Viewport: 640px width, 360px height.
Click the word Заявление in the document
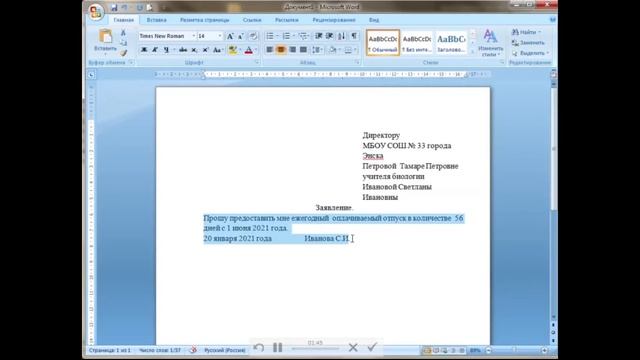(333, 208)
